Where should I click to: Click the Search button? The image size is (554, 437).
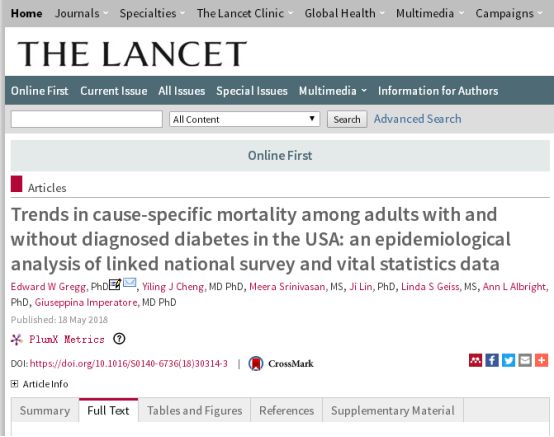(x=347, y=119)
